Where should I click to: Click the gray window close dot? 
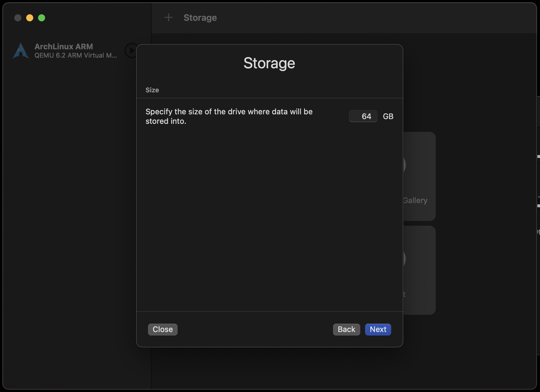tap(18, 18)
